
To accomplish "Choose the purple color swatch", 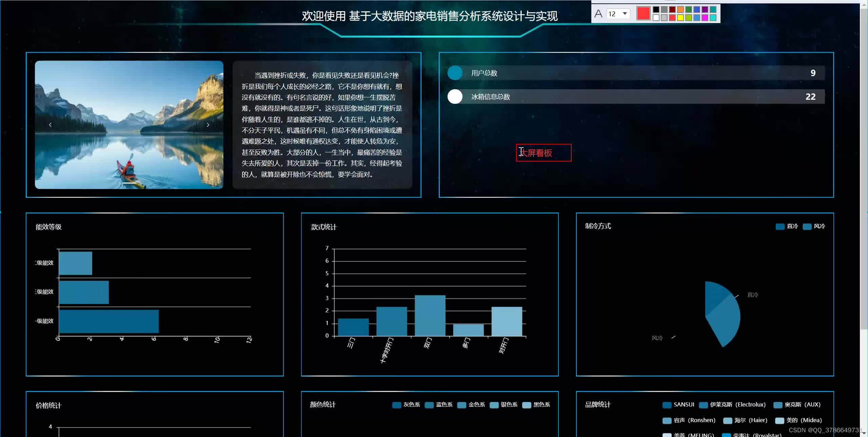I will pos(705,9).
